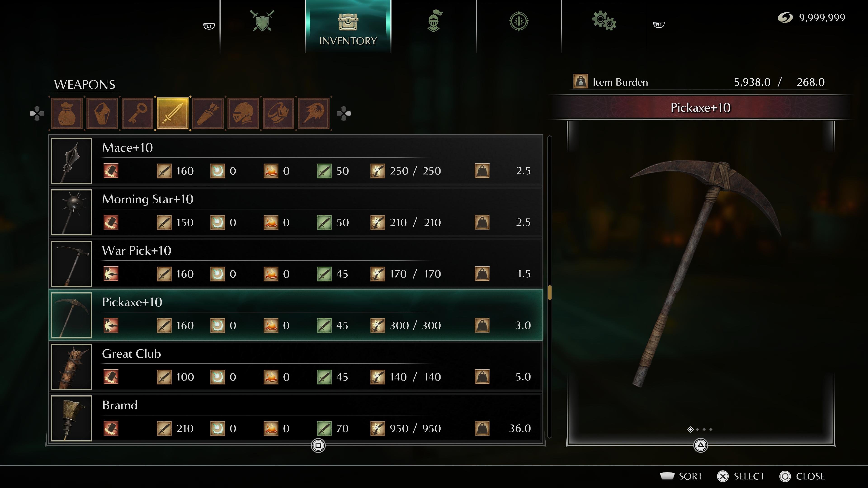Select the Mace+10 weapon row
The height and width of the screenshot is (488, 868).
(296, 161)
